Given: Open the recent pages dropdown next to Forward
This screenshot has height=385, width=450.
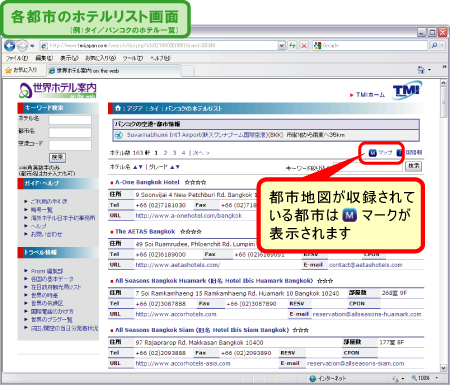Looking at the screenshot, I should [32, 46].
